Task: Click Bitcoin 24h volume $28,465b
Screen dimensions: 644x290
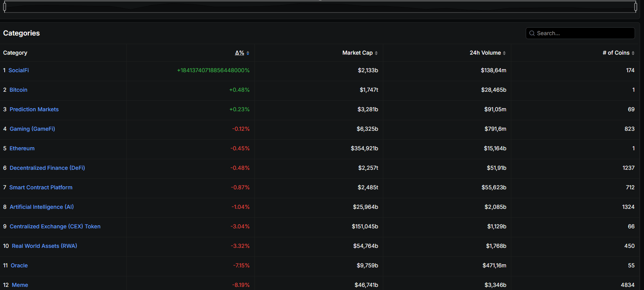Action: tap(494, 90)
